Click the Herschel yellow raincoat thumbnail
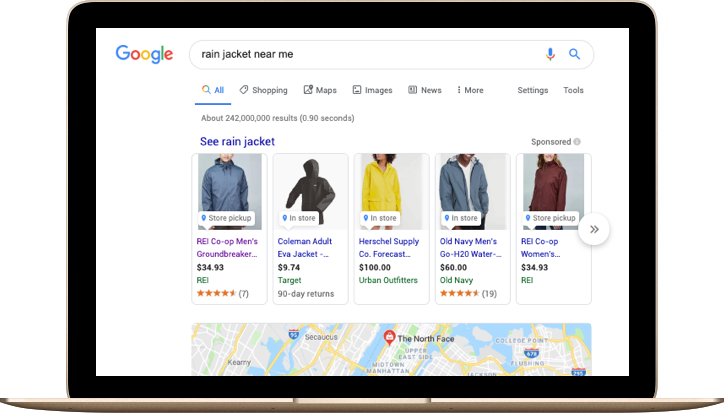Screen dimensions: 724x413 [392, 191]
